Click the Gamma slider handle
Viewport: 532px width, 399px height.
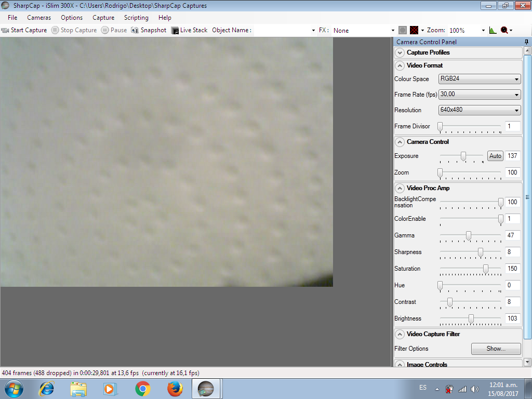click(469, 236)
